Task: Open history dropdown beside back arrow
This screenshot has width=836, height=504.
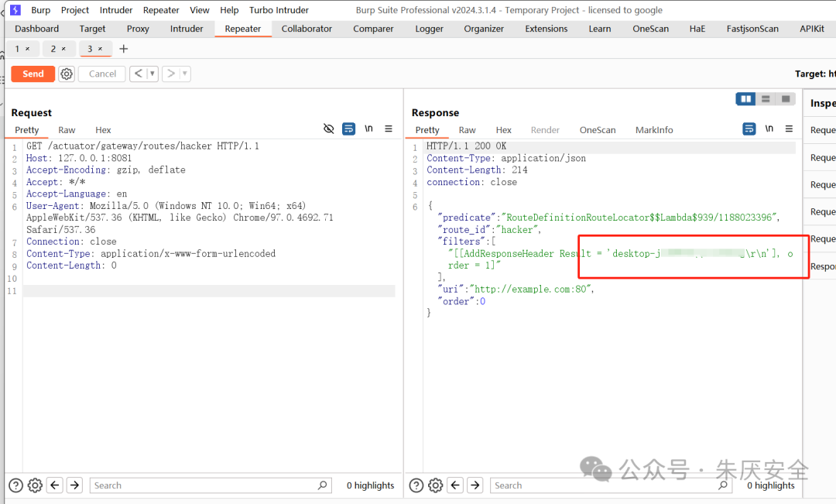Action: [152, 74]
